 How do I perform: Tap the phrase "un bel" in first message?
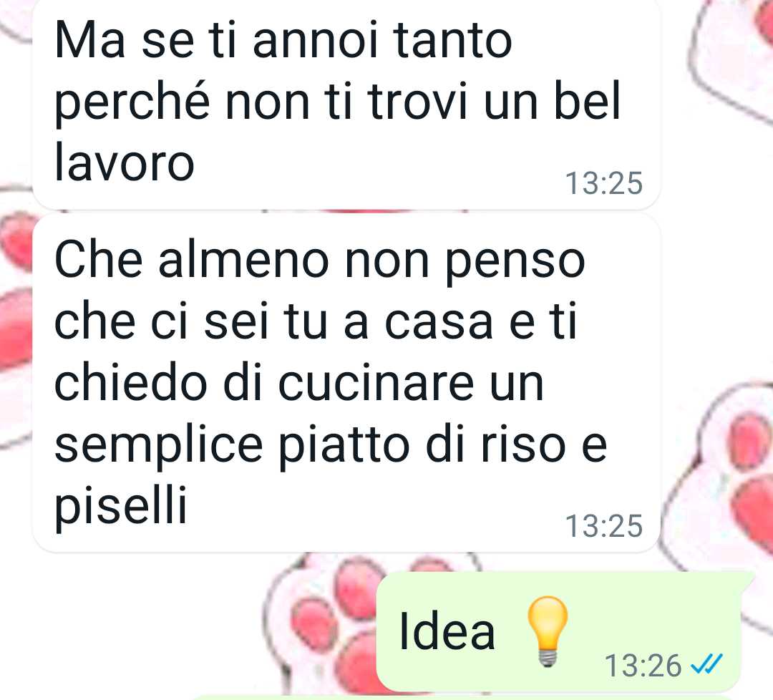pyautogui.click(x=552, y=102)
